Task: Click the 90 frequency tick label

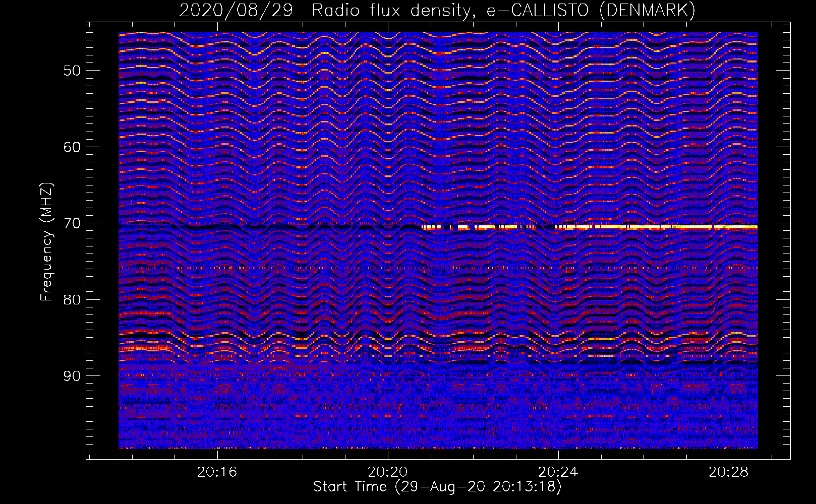Action: click(72, 376)
